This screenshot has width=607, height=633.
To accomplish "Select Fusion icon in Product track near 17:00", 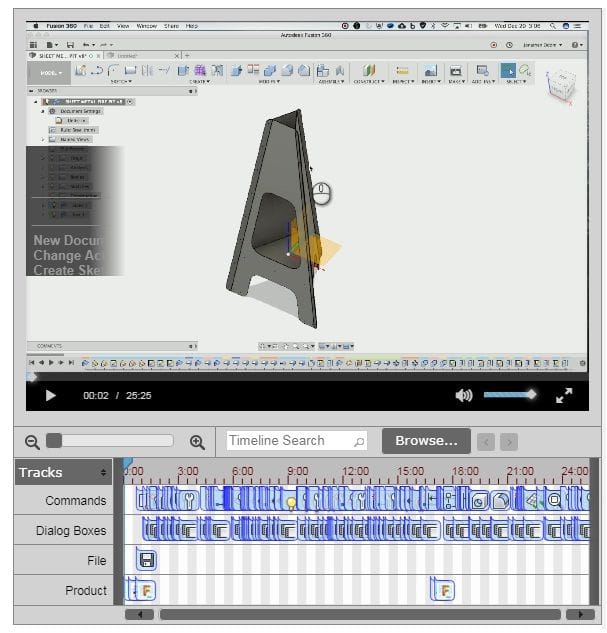I will [444, 591].
